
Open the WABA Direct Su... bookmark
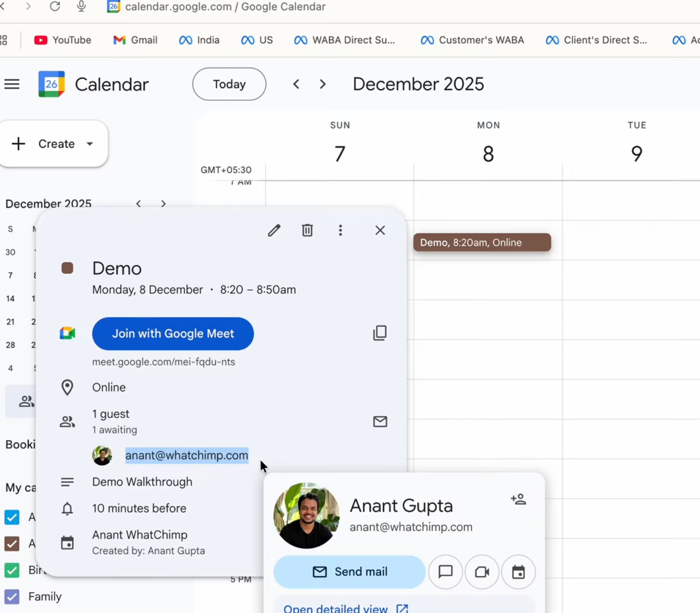click(x=344, y=40)
